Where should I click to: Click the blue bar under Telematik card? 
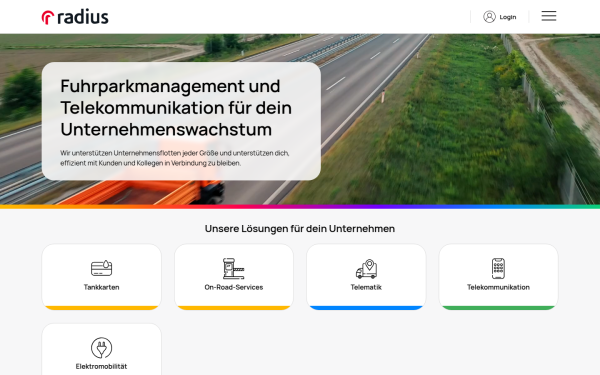(x=366, y=308)
